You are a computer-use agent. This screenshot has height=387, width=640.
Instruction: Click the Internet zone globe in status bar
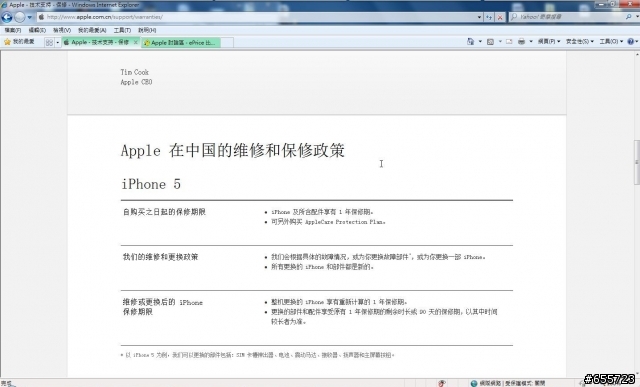[473, 383]
